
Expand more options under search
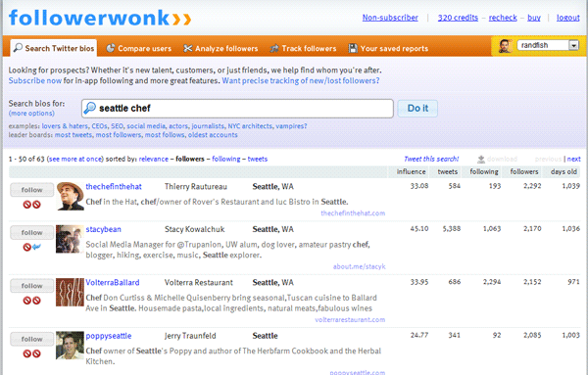(31, 114)
